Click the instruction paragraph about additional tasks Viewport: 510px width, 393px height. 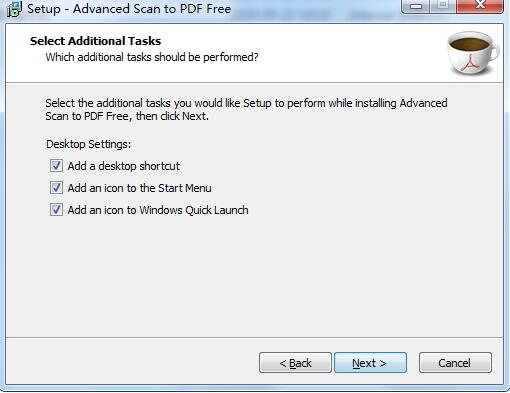[246, 109]
